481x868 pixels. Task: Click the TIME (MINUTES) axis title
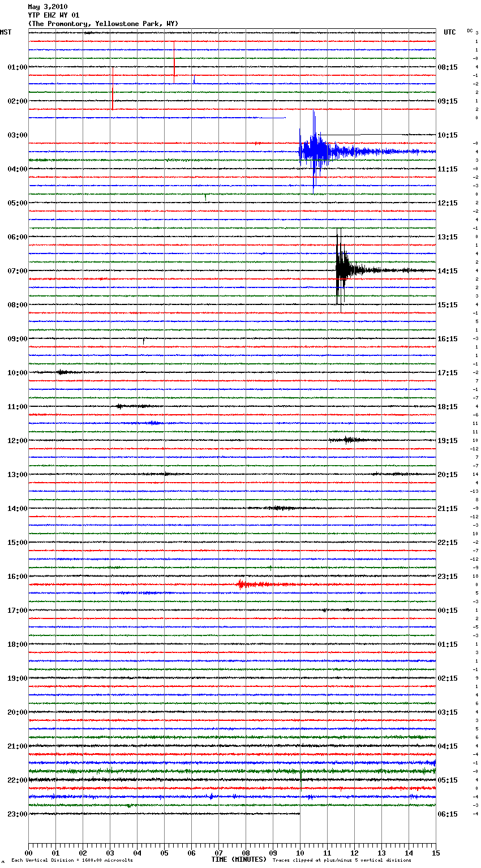point(239,860)
